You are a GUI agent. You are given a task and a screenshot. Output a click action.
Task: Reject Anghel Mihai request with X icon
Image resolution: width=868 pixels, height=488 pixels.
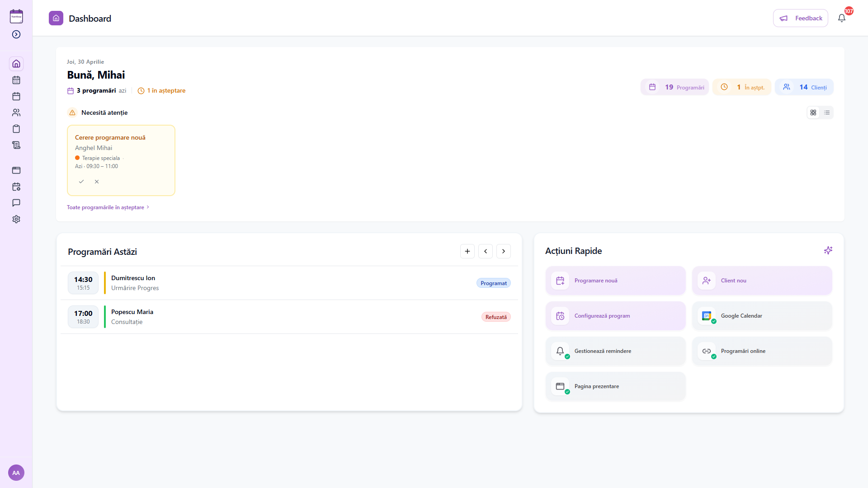(97, 182)
